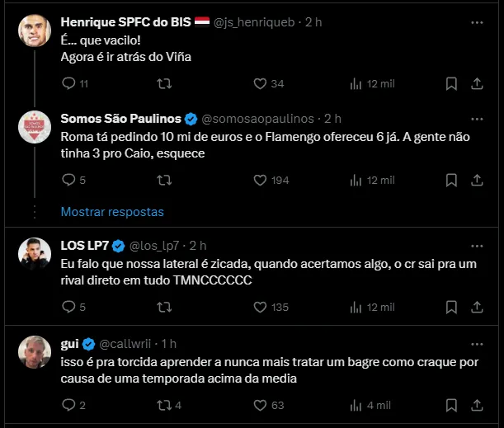The image size is (504, 428).
Task: Open Henrique SPFC do BIS's avatar
Action: [x=35, y=31]
